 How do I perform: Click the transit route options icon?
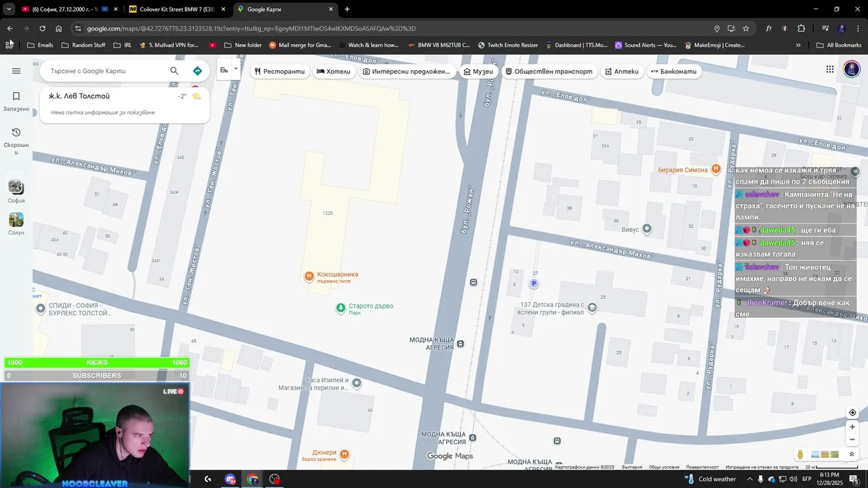[224, 70]
